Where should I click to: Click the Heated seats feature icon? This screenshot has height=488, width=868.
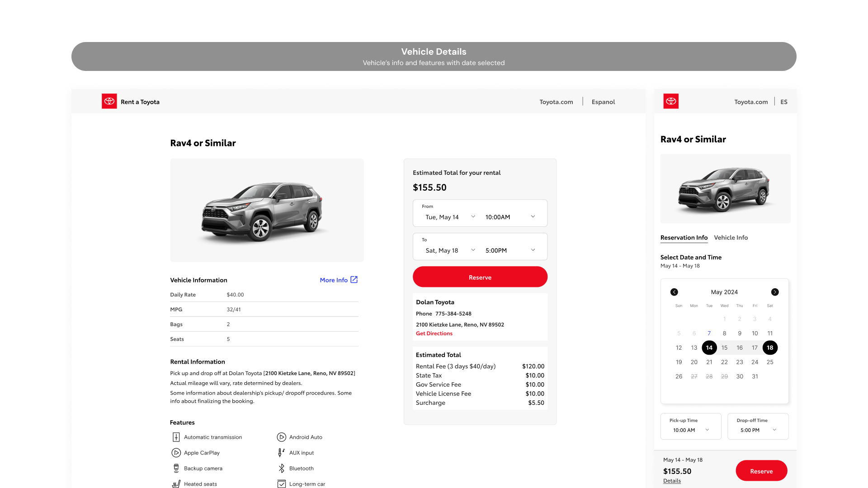click(x=176, y=484)
